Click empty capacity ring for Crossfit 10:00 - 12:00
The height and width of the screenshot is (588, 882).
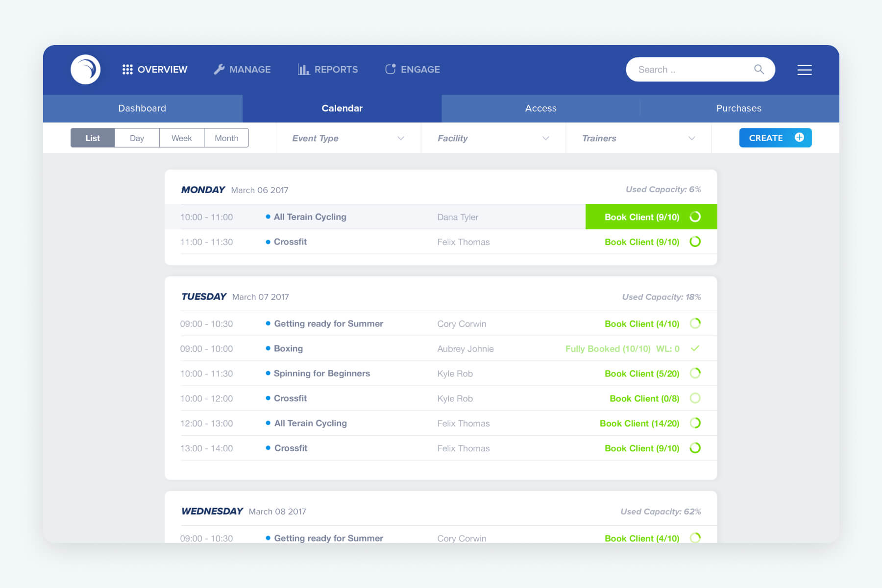[695, 398]
